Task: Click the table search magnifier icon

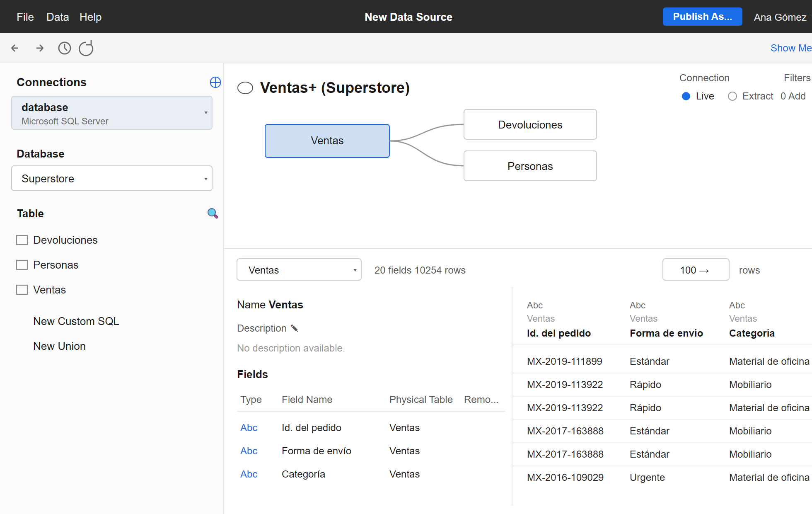Action: tap(213, 213)
